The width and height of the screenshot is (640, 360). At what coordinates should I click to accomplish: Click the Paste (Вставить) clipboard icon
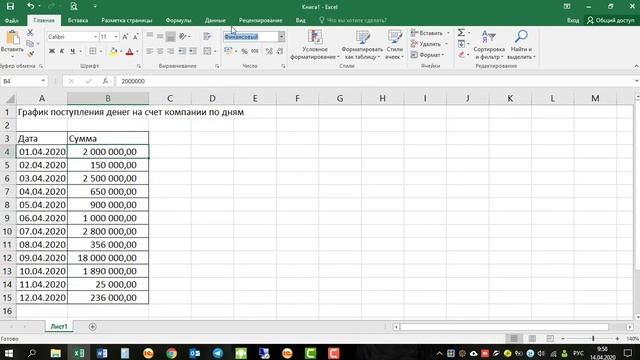coord(12,38)
